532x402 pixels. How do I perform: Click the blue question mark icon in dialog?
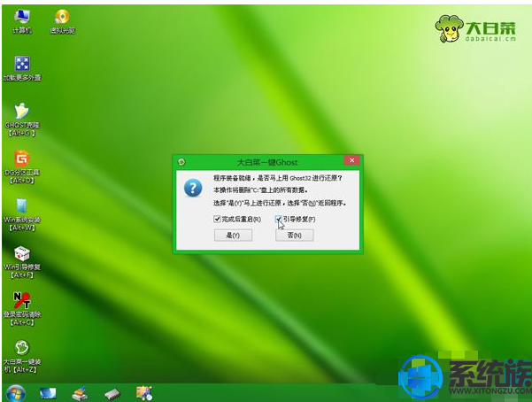193,188
